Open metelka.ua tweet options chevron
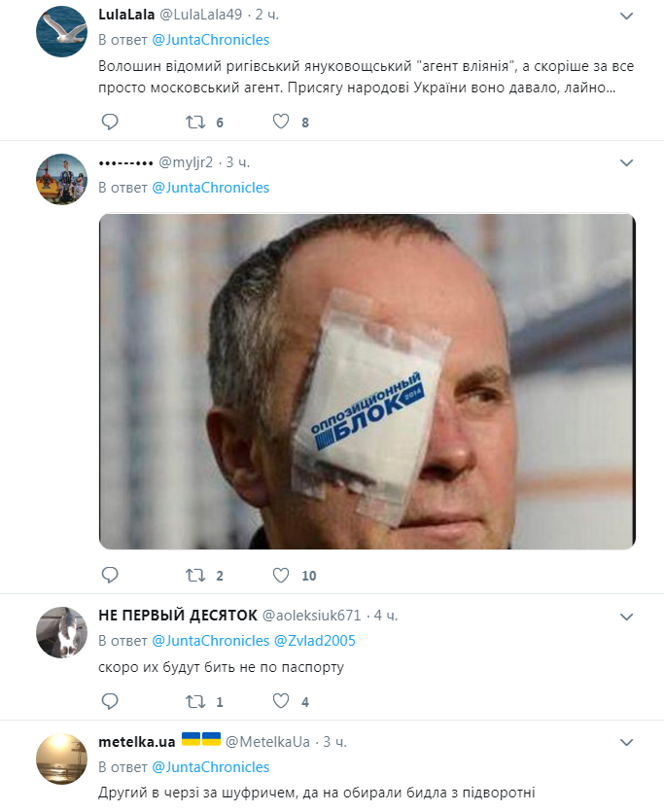 pos(627,743)
